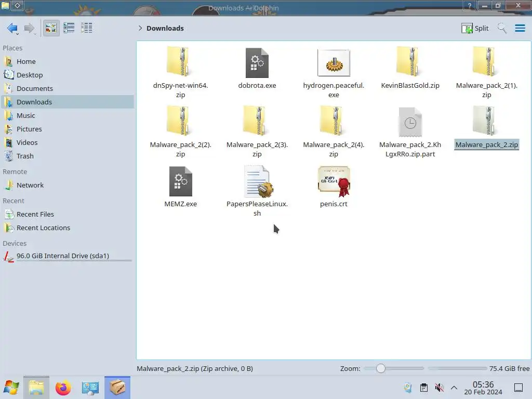Click the show desktop button
The height and width of the screenshot is (399, 532).
coord(518,388)
